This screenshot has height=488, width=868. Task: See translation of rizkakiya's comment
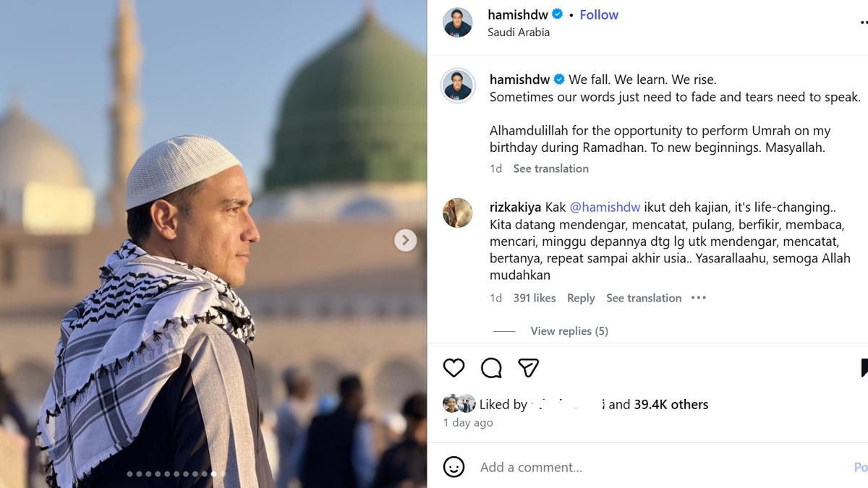coord(643,298)
